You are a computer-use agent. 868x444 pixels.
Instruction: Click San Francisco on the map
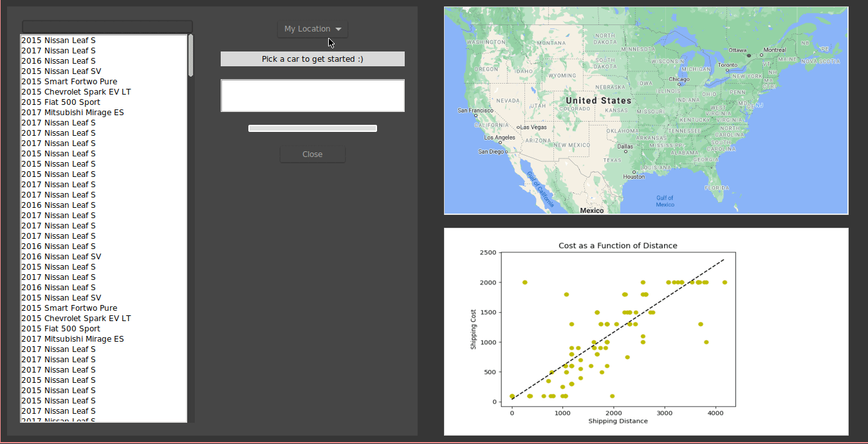pyautogui.click(x=476, y=111)
